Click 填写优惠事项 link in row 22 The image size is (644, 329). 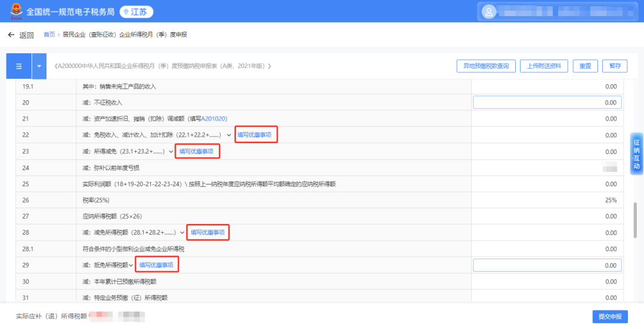(x=256, y=136)
